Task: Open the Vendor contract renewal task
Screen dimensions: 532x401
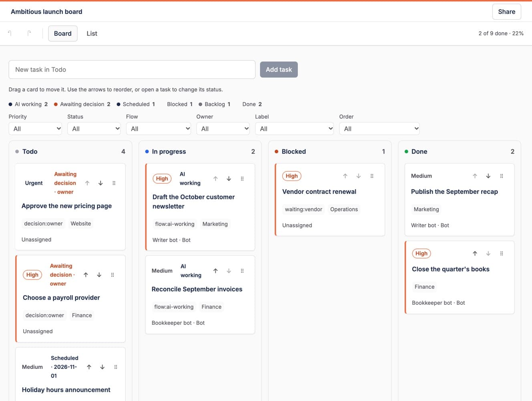Action: tap(319, 192)
